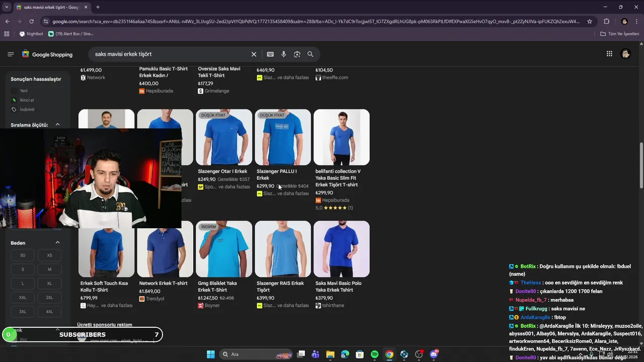
Task: Open the Nightbot bookmark
Action: click(x=31, y=34)
